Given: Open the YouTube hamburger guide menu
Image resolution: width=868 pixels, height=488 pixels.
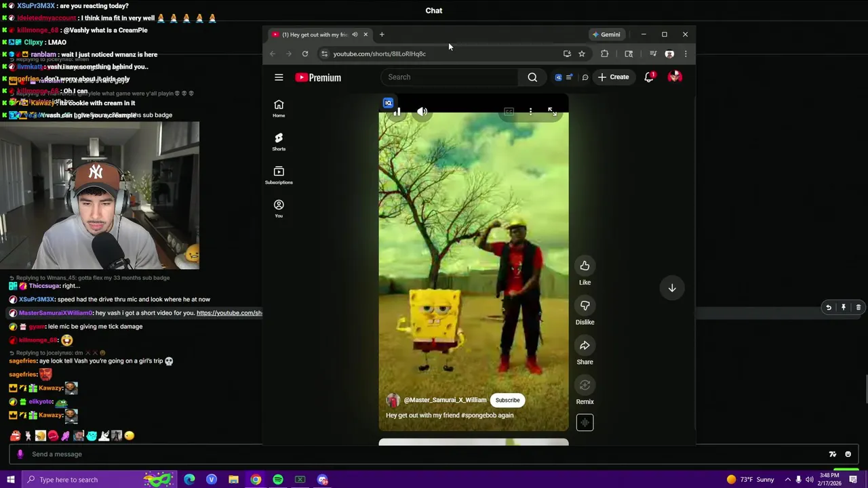Looking at the screenshot, I should coord(279,77).
